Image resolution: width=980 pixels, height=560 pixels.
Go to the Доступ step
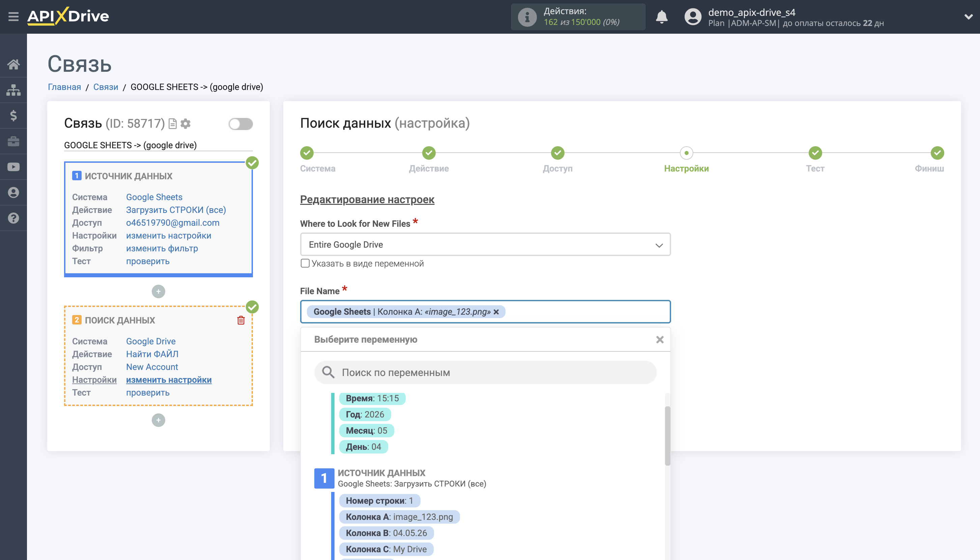(x=557, y=153)
